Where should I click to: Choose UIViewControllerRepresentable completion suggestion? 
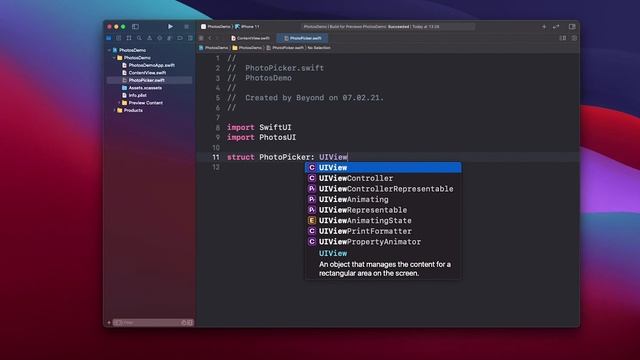[x=383, y=189]
